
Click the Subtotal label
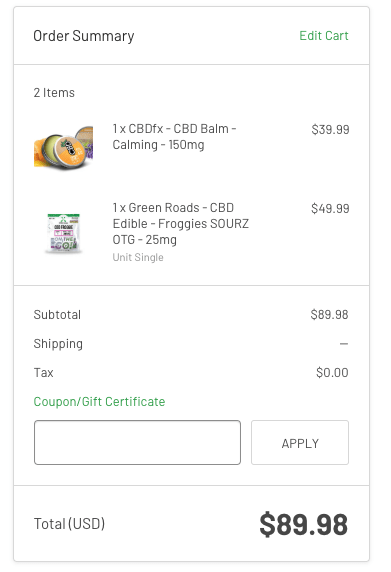coord(57,315)
